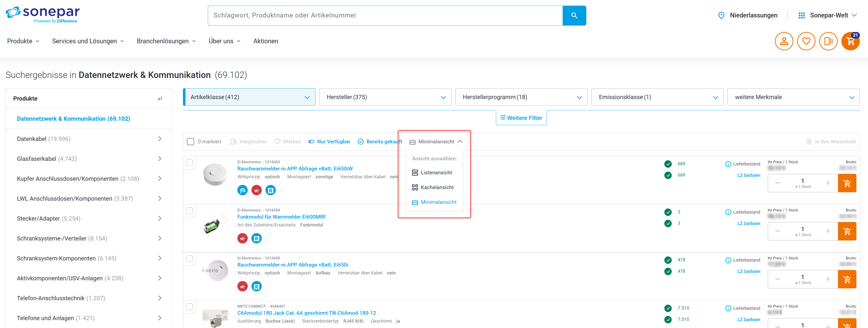Check the Rauchwarnmelder Ei650i product checkbox

point(190,259)
